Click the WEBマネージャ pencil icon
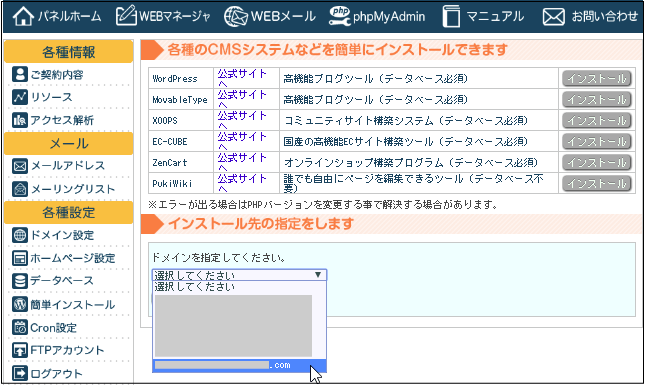 tap(126, 16)
